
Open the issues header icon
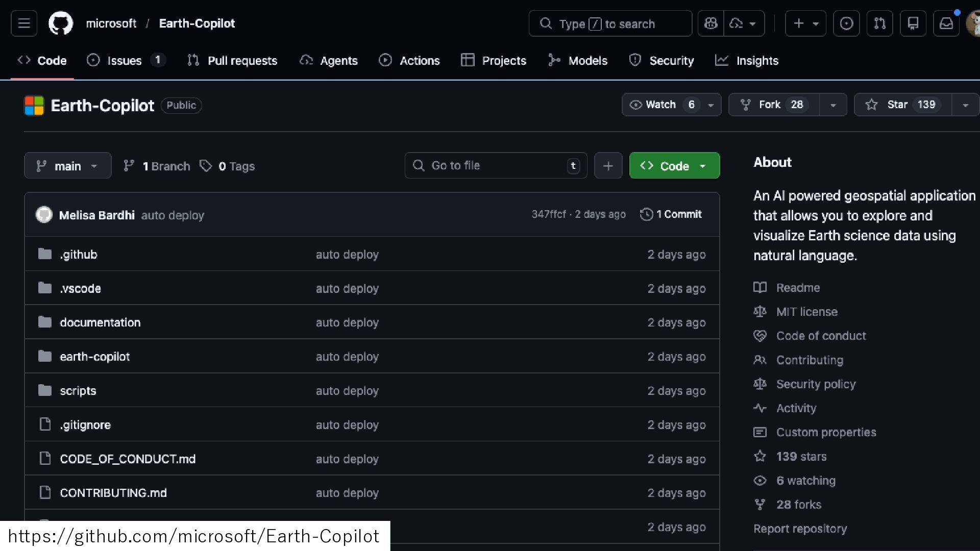point(846,23)
